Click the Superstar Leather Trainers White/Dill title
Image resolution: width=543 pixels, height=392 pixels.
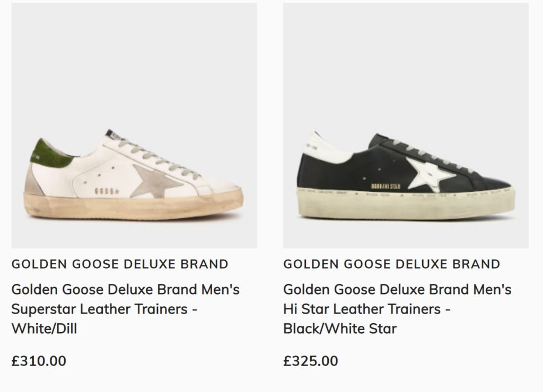[125, 309]
